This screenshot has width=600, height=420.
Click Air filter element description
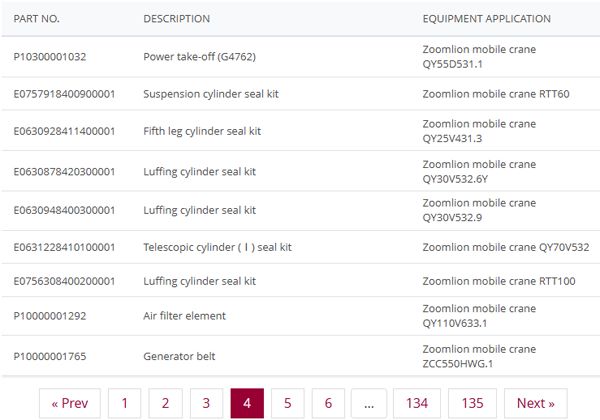click(x=185, y=316)
